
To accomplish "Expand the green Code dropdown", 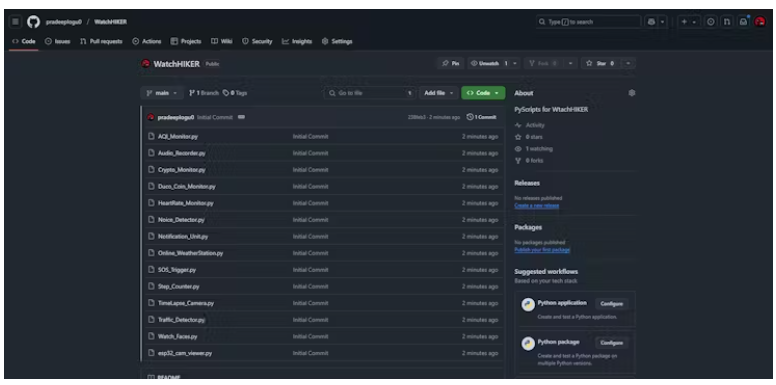I will [483, 93].
